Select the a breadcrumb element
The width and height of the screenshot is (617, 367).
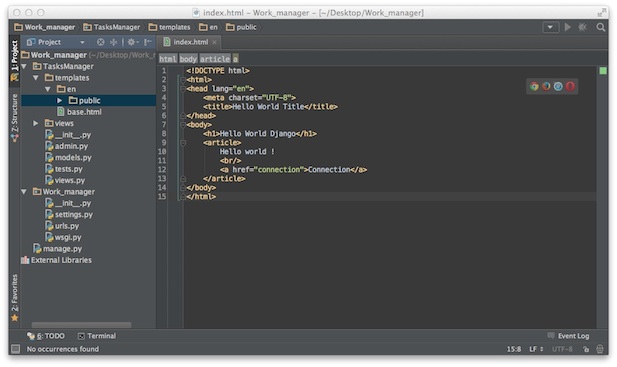[x=235, y=59]
